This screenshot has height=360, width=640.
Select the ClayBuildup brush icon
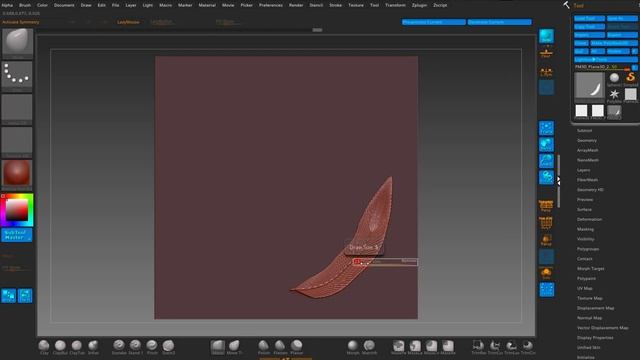(60, 346)
